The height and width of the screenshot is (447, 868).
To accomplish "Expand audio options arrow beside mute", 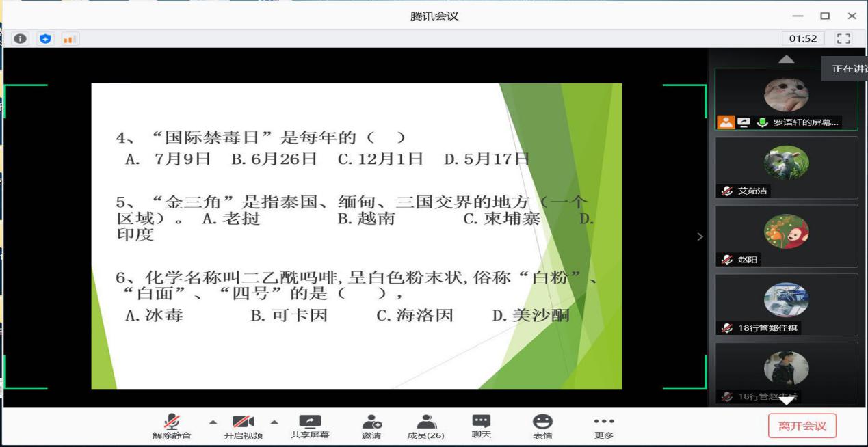I will point(212,422).
